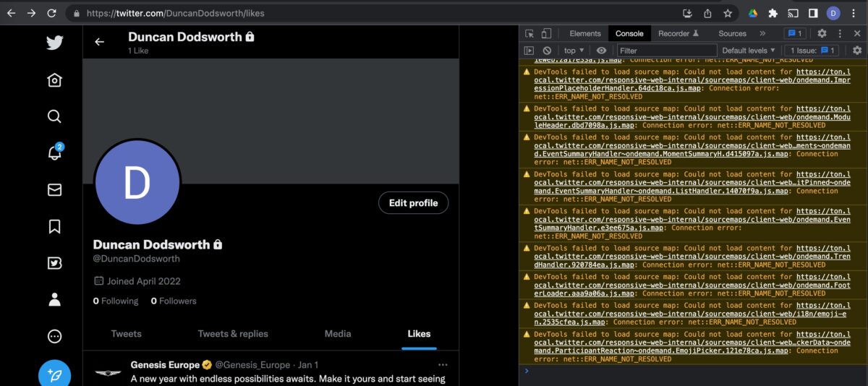This screenshot has width=868, height=386.
Task: Open the Google Drive extension icon
Action: tap(752, 13)
